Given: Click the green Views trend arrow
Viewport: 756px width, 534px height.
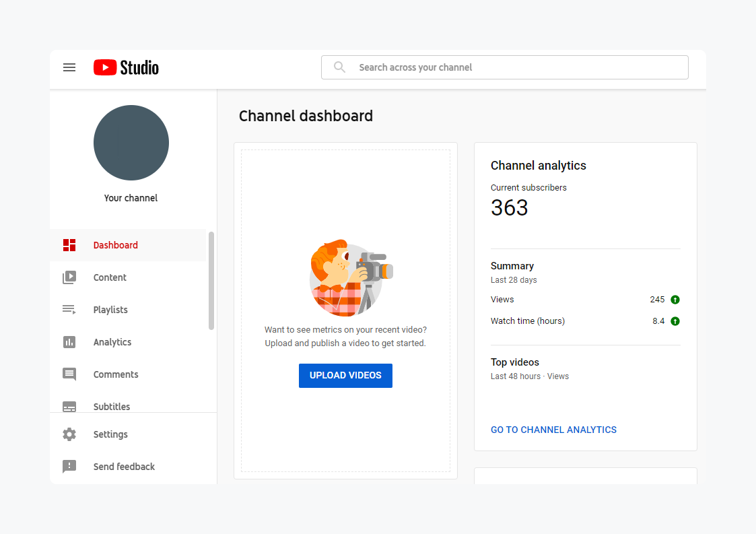Looking at the screenshot, I should (x=675, y=300).
